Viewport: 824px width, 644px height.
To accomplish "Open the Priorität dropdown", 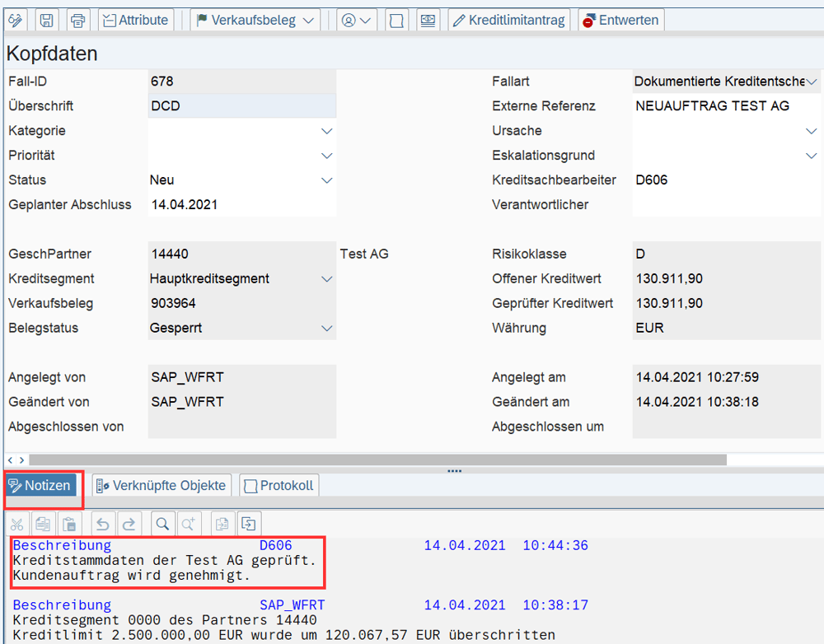I will tap(326, 156).
